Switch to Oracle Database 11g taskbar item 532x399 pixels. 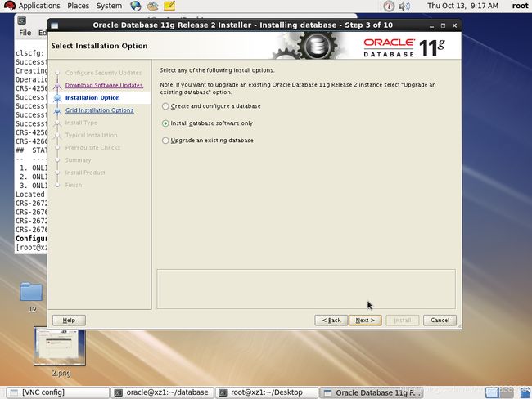(372, 392)
